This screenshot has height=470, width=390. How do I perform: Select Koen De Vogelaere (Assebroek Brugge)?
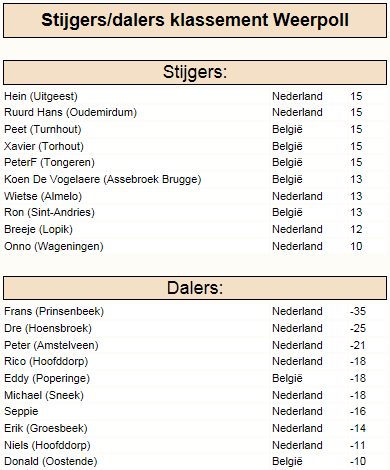[x=103, y=179]
